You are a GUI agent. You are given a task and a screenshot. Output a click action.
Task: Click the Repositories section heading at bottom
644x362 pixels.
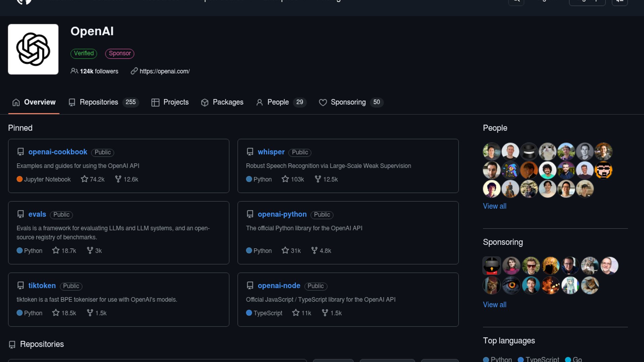[x=42, y=344]
